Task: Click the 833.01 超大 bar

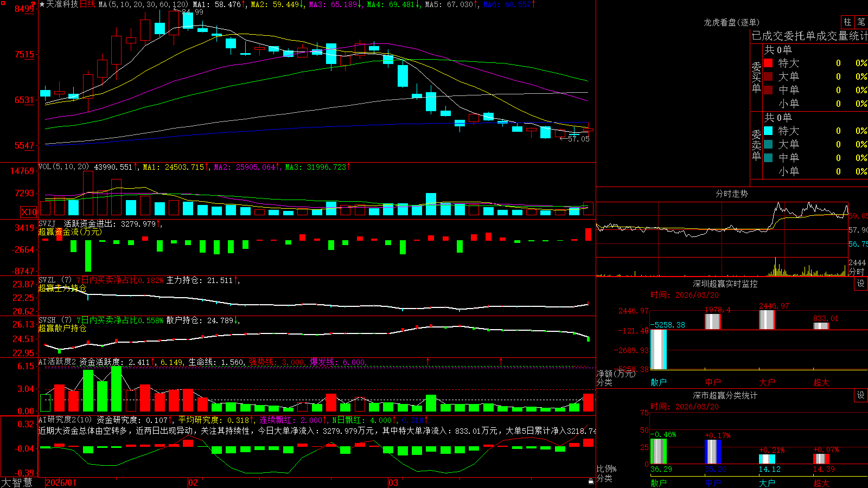Action: coord(821,326)
